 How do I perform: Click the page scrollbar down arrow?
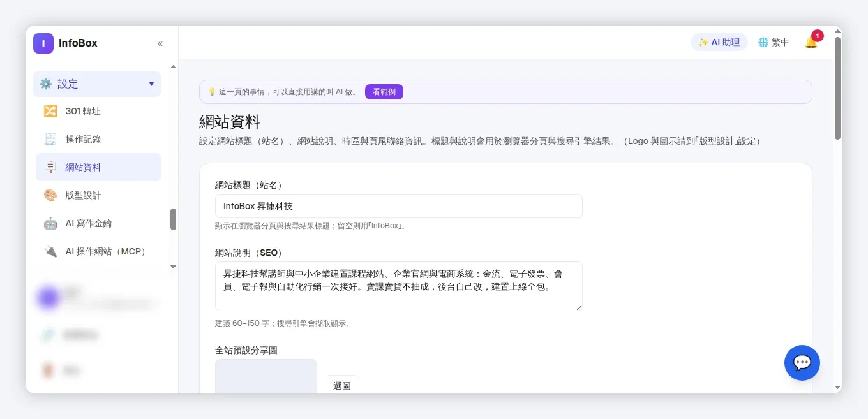pyautogui.click(x=838, y=388)
